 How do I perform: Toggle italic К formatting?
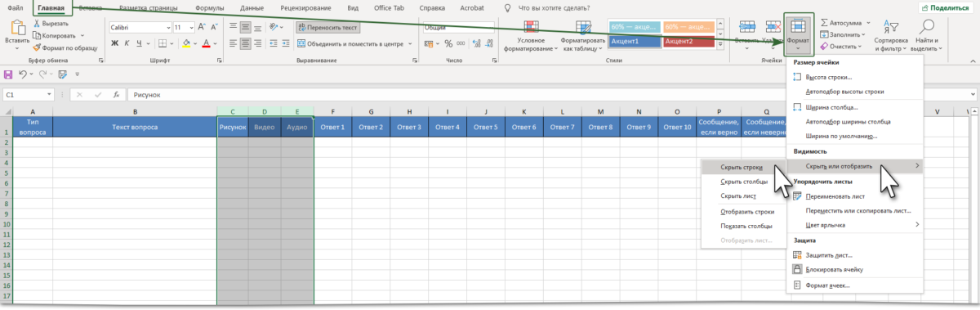127,43
